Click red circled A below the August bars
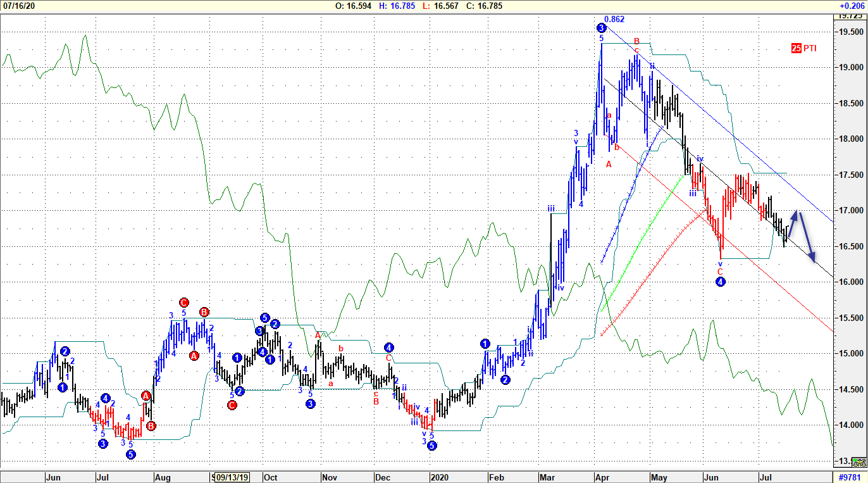 click(194, 356)
